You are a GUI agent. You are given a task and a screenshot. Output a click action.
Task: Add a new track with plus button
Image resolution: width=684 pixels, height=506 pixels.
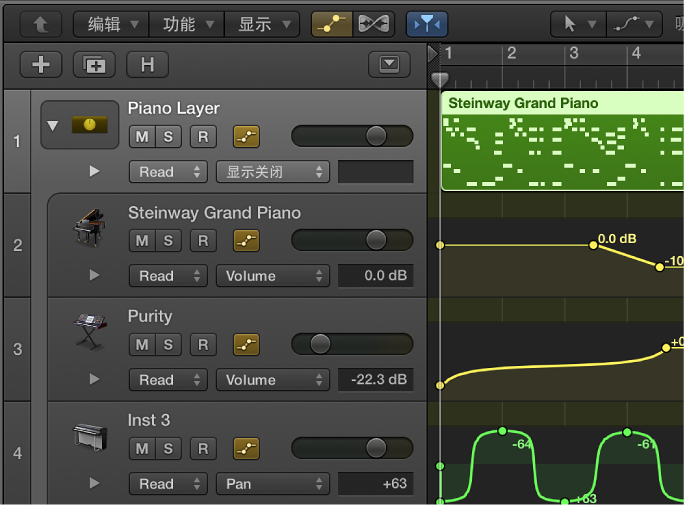[41, 65]
